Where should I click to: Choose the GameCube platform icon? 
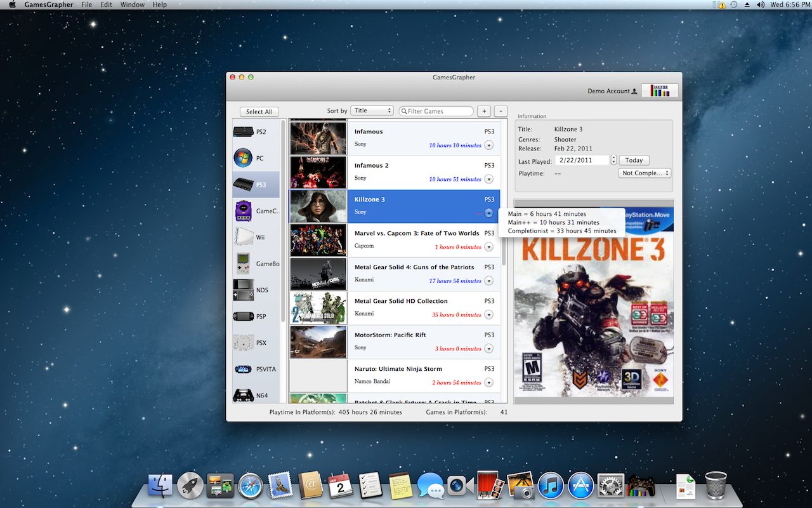[243, 211]
